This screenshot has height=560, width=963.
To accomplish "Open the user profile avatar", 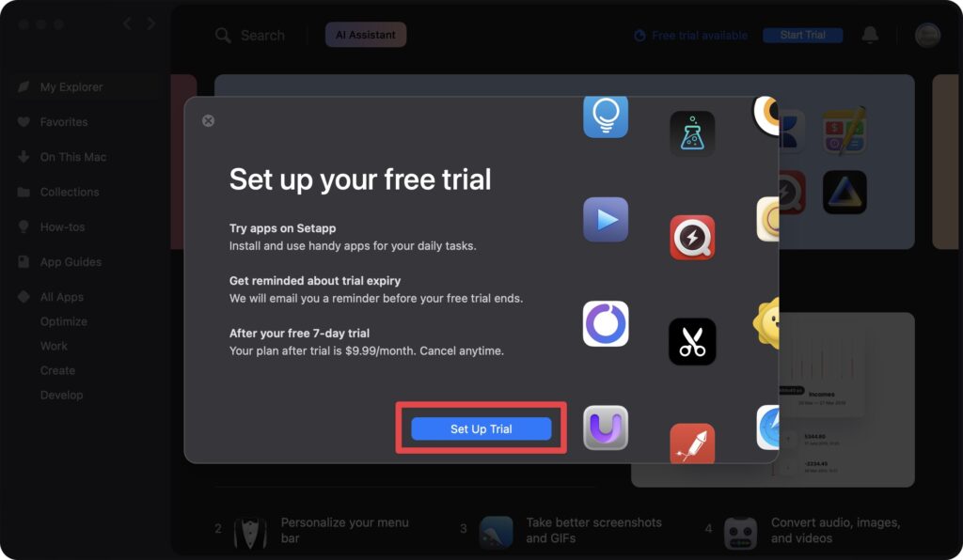I will click(927, 36).
